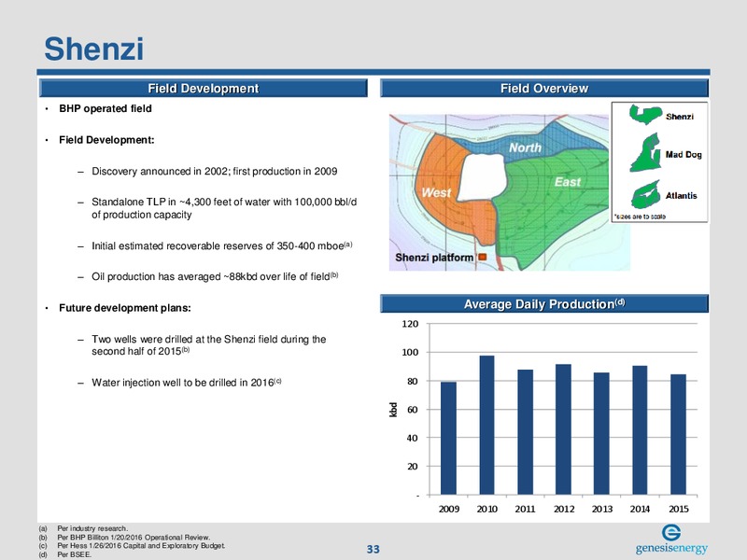Image resolution: width=747 pixels, height=560 pixels.
Task: Click footnote 'Per Hess 1/26/2016 Capital' line
Action: [141, 546]
